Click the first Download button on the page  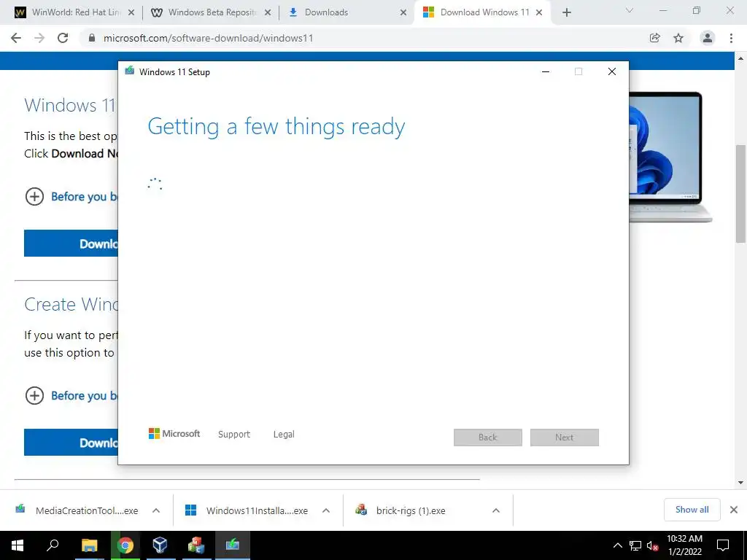(x=71, y=244)
